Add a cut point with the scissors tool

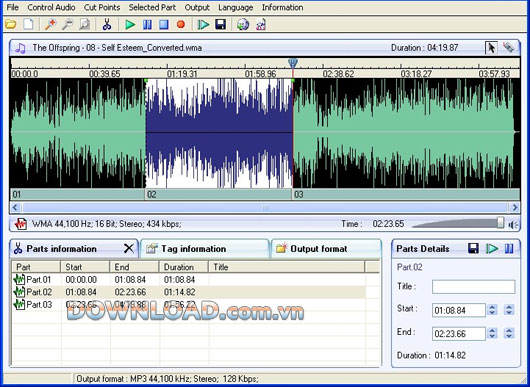click(107, 24)
